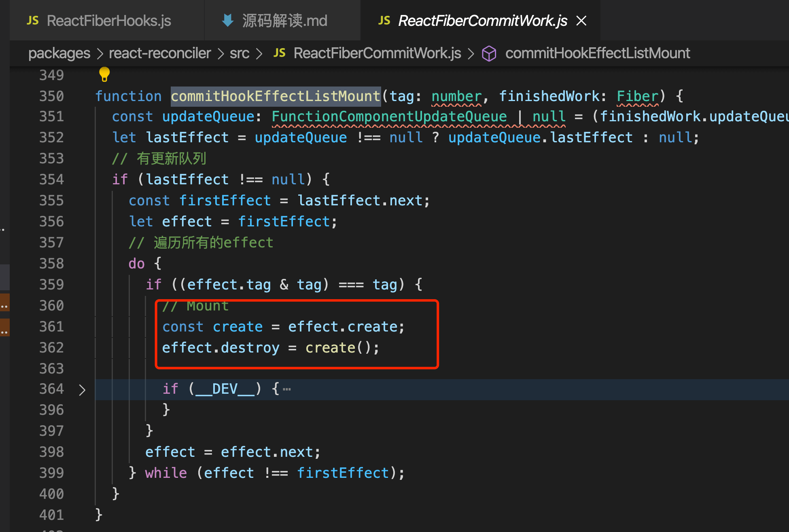Open the commitHookEffectListMount breadcrumb symbol

pyautogui.click(x=598, y=53)
